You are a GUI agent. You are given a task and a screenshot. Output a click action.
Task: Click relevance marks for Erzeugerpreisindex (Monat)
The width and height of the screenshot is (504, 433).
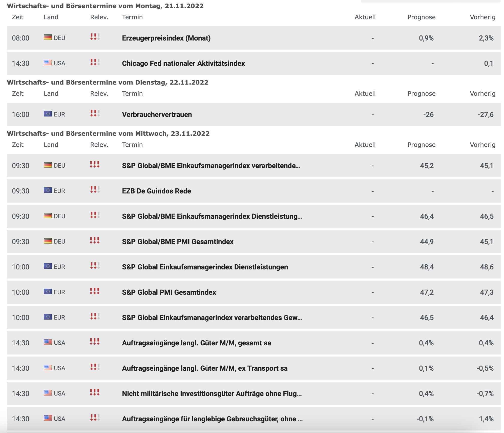pyautogui.click(x=95, y=37)
